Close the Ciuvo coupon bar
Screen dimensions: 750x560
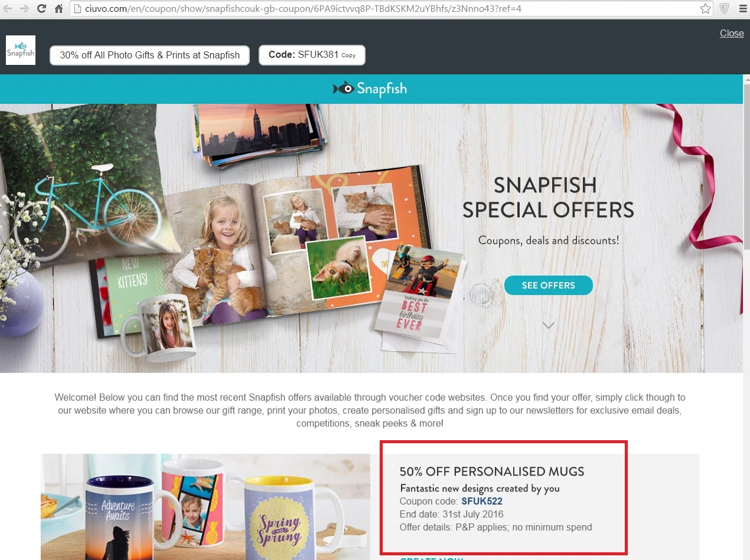pos(732,33)
